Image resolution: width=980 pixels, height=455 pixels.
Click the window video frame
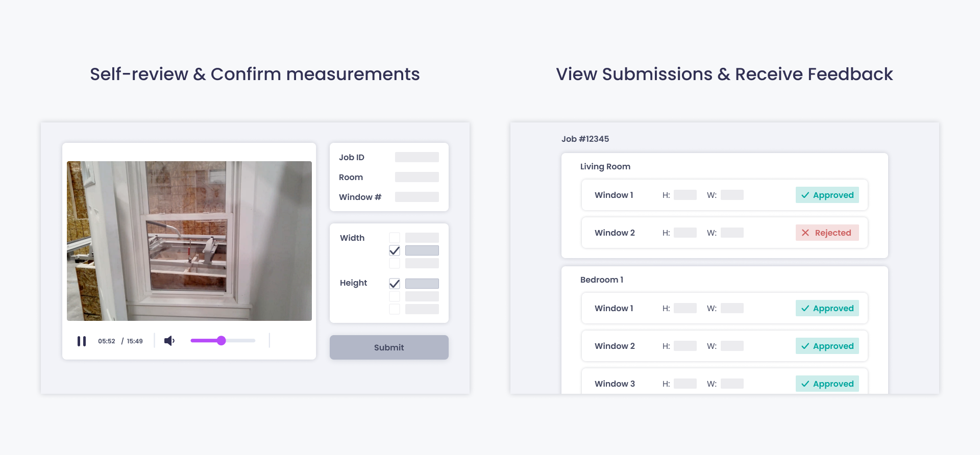pos(189,241)
